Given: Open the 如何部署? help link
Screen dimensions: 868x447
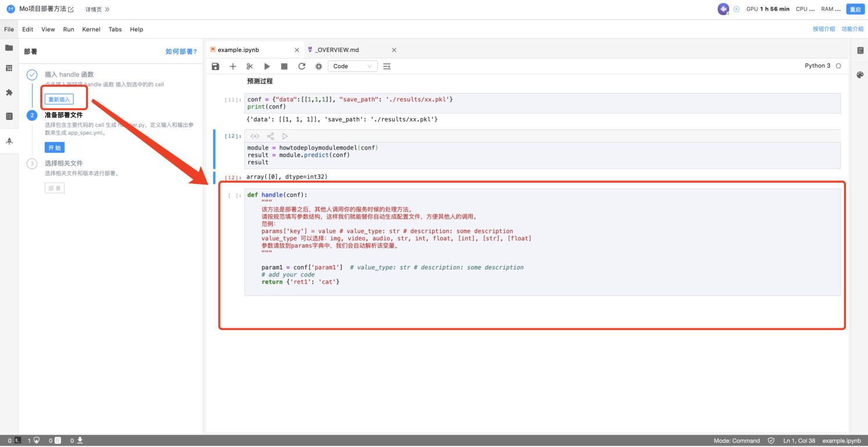Looking at the screenshot, I should pos(181,51).
